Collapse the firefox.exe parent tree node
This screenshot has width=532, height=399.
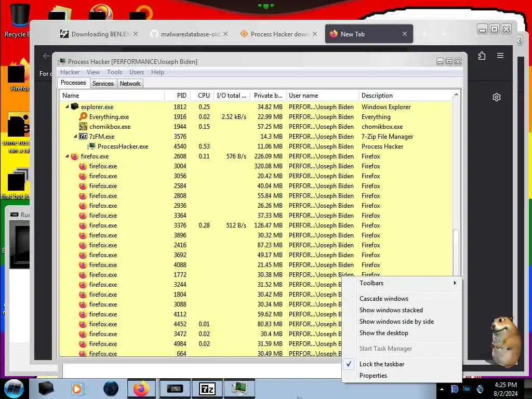coord(67,156)
